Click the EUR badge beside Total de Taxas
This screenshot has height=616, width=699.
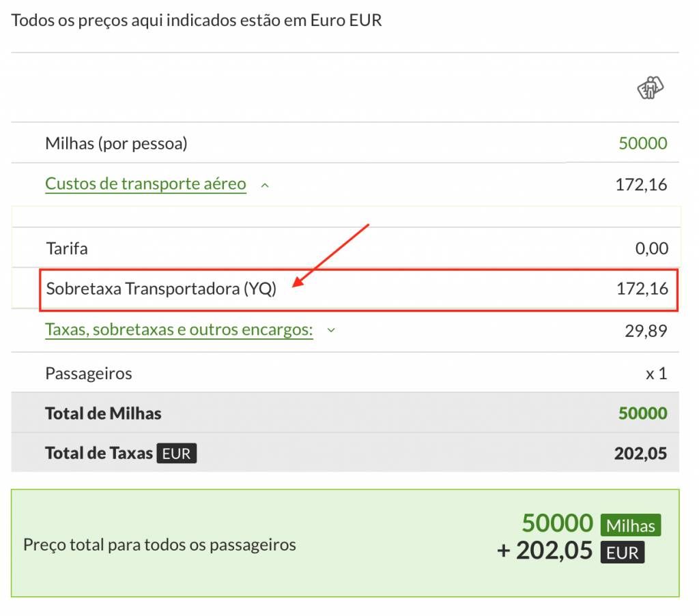click(177, 454)
